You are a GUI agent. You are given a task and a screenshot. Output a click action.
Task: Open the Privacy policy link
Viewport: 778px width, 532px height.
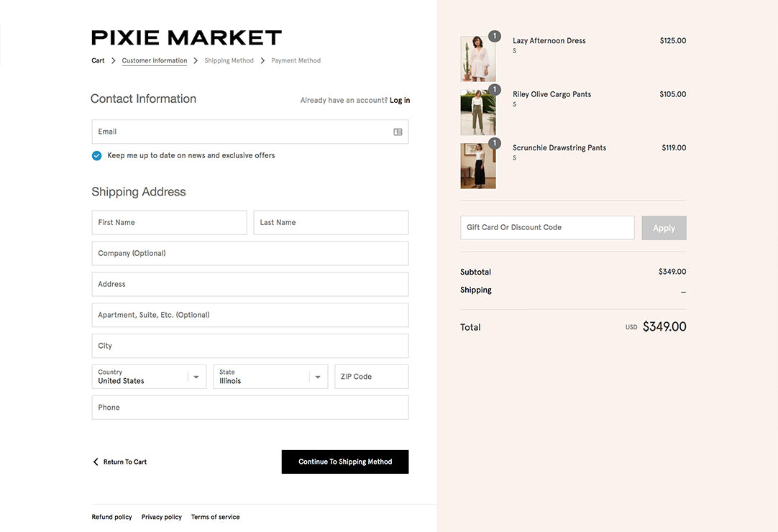[162, 517]
